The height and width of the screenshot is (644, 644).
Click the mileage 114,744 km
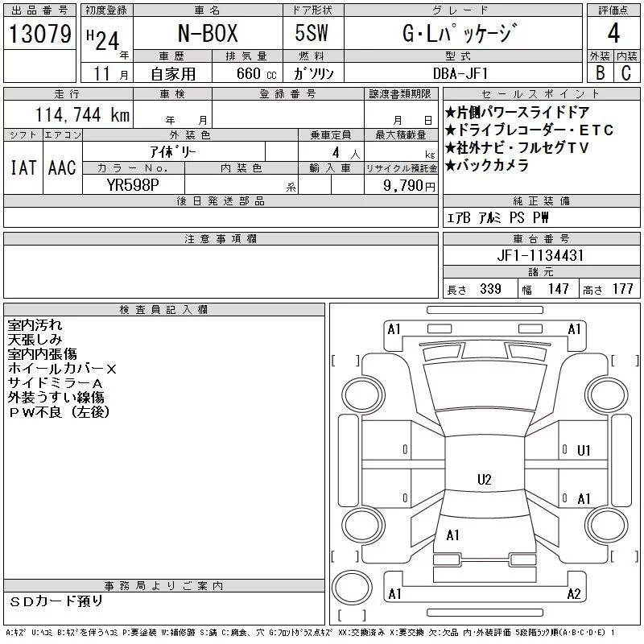tap(83, 114)
